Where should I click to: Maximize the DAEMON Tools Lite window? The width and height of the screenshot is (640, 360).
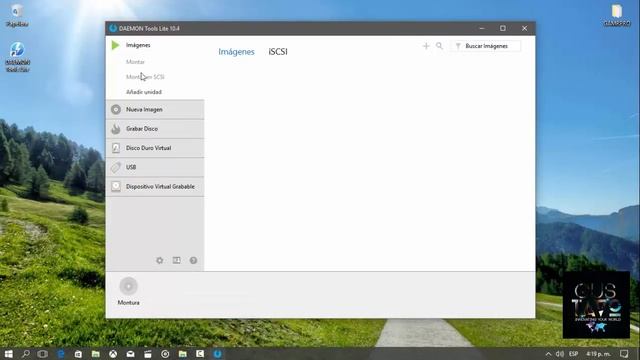503,28
